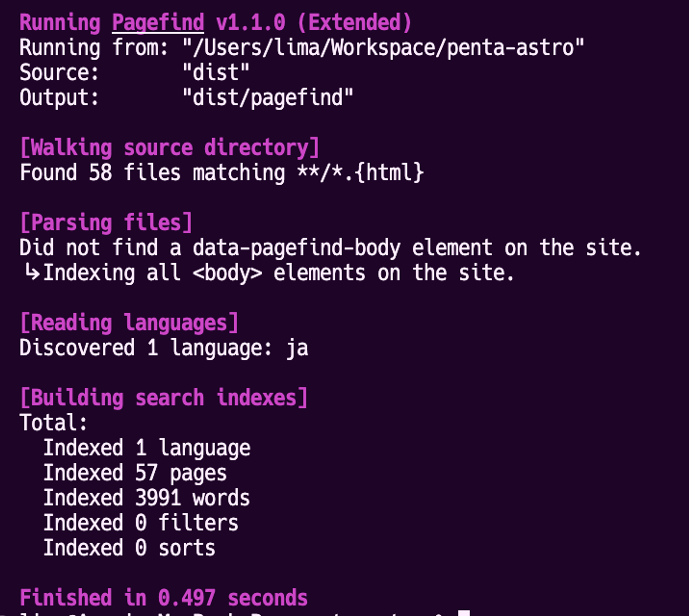Click the 'Discovered 1 language: ja' line
689x616 pixels.
(164, 348)
